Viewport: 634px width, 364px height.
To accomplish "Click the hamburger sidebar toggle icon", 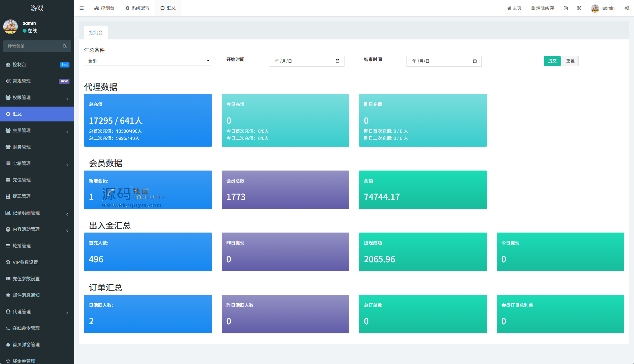I will click(81, 8).
